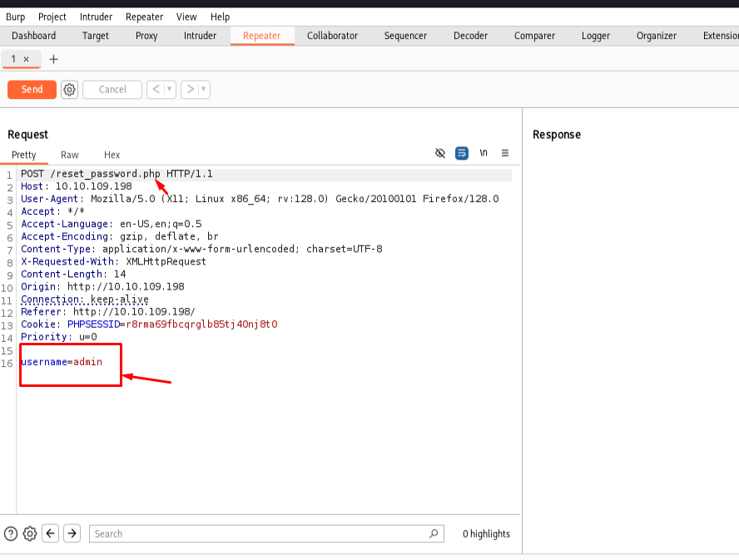Screen dimensions: 739x560
Task: Click the Accept-Language header line
Action: 112,224
